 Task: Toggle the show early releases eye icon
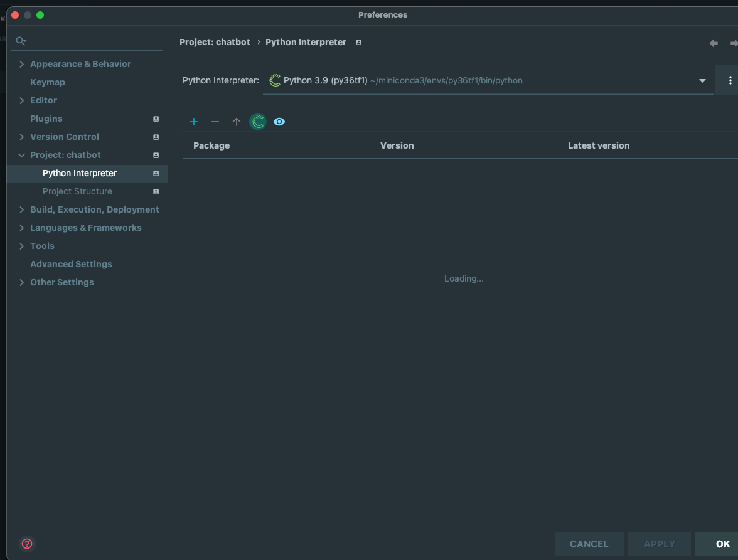pyautogui.click(x=279, y=122)
